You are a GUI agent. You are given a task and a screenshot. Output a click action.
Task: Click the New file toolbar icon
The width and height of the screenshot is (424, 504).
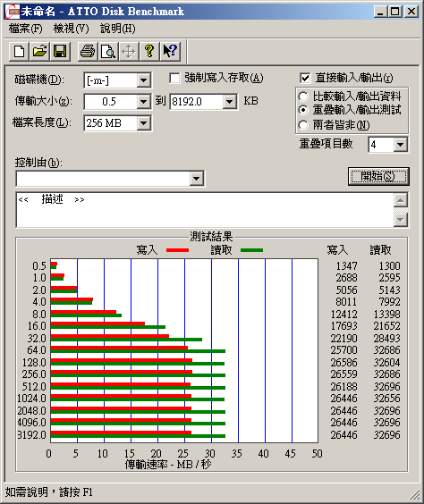coord(19,51)
